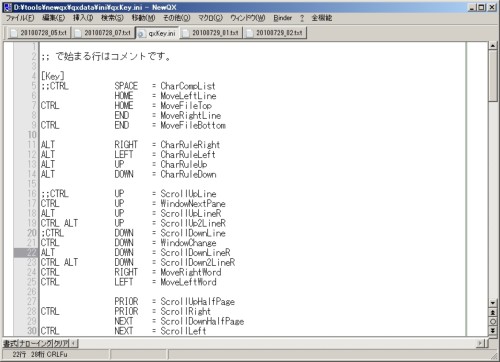The image size is (500, 362).
Task: Click the page-up double arrow below vertical scrollbar
Action: 493,313
